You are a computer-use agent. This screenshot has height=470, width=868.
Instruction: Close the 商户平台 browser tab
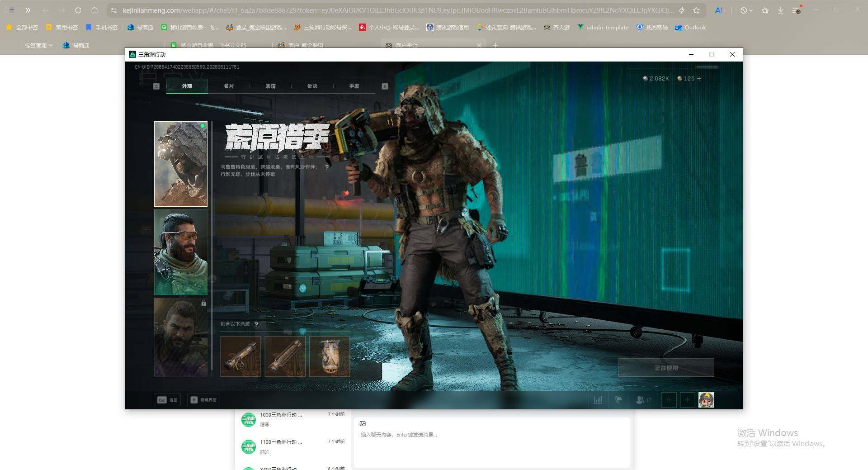click(x=479, y=45)
